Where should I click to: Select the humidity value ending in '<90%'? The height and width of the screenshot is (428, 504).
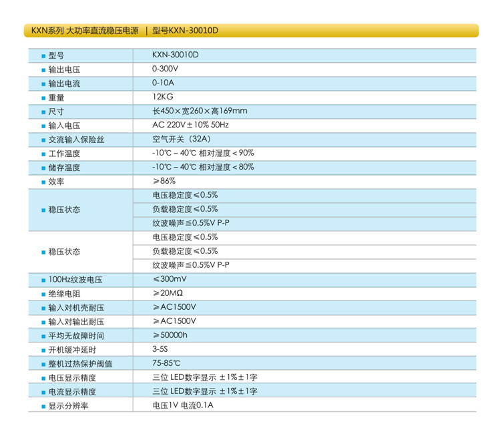(203, 153)
